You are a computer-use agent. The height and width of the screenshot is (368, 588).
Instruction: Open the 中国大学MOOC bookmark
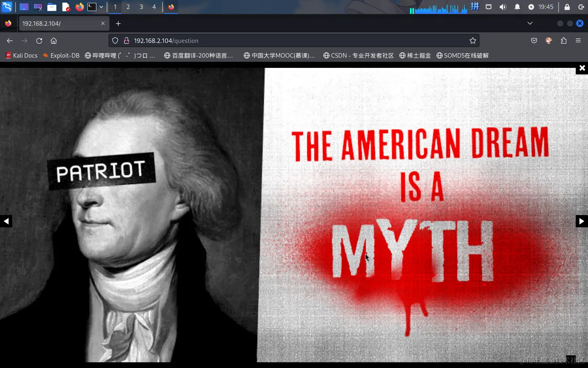coord(279,56)
